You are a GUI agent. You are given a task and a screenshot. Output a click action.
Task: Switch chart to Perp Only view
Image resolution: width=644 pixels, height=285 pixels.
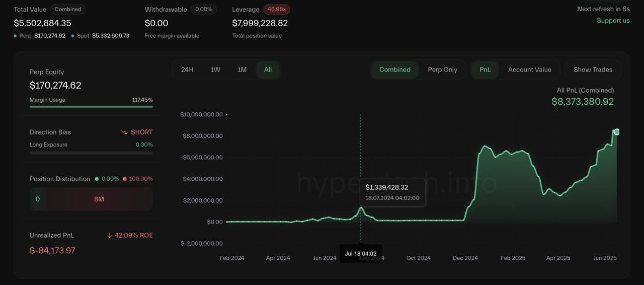[443, 69]
